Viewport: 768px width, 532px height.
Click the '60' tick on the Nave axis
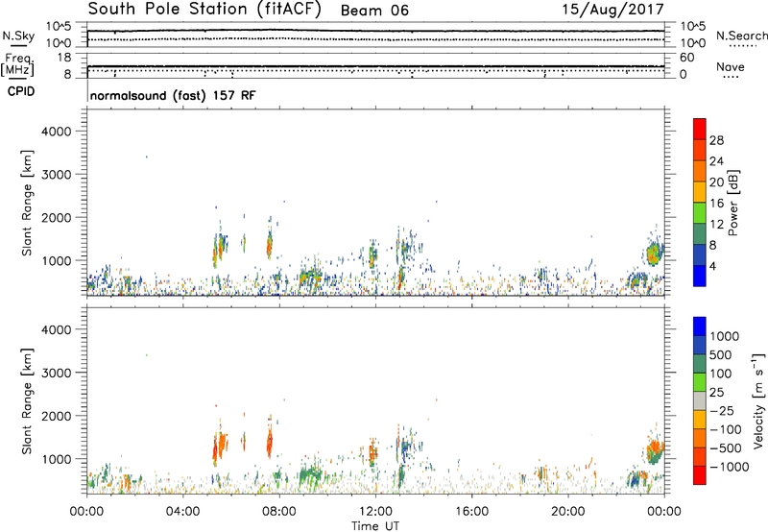pos(686,58)
